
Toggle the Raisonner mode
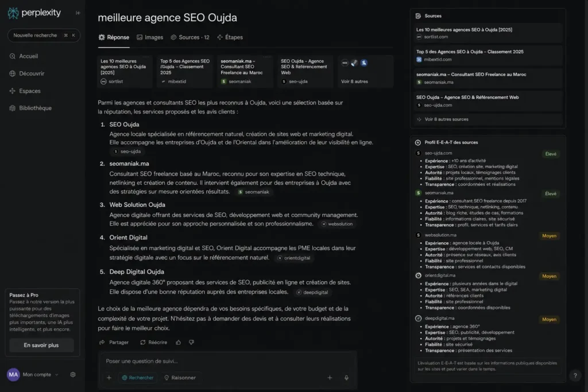(x=180, y=378)
